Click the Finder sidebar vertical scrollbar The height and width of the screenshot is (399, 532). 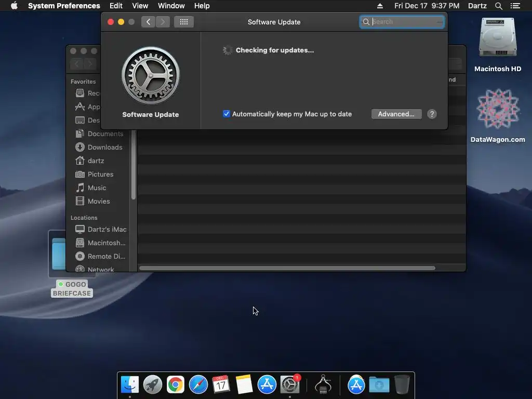click(134, 165)
